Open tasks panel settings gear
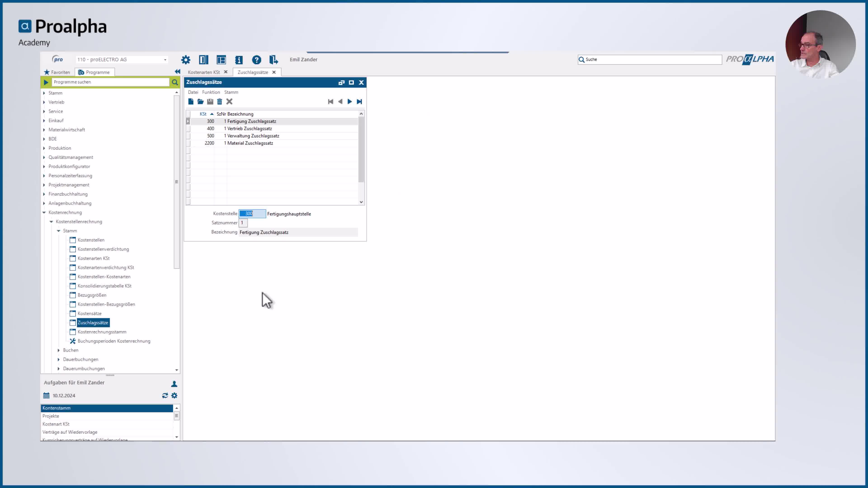 (x=174, y=395)
